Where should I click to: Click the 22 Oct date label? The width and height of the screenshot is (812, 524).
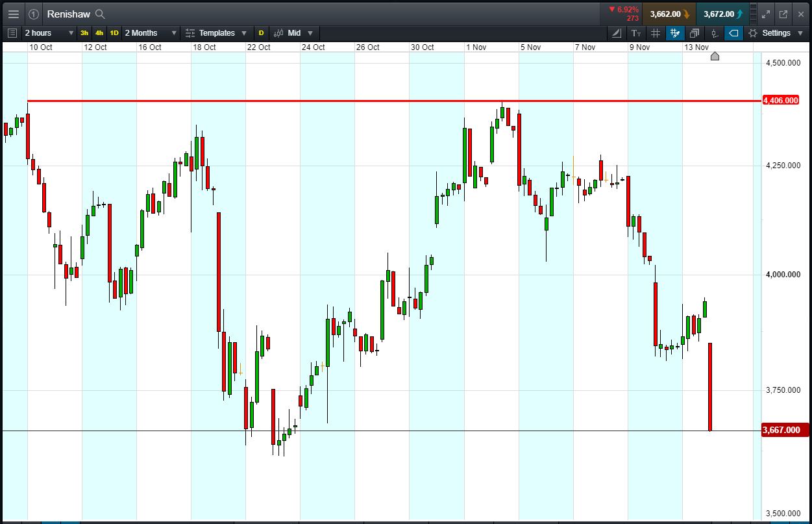click(258, 47)
